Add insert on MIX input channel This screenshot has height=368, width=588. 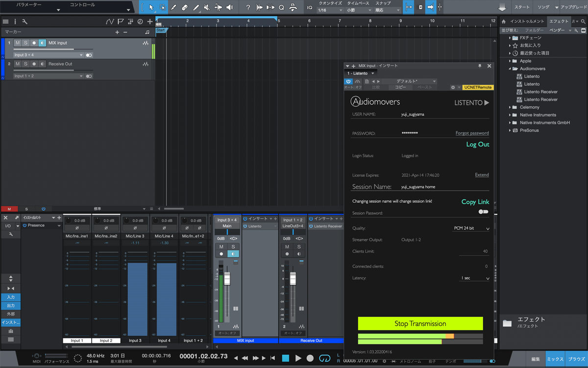[x=275, y=219]
